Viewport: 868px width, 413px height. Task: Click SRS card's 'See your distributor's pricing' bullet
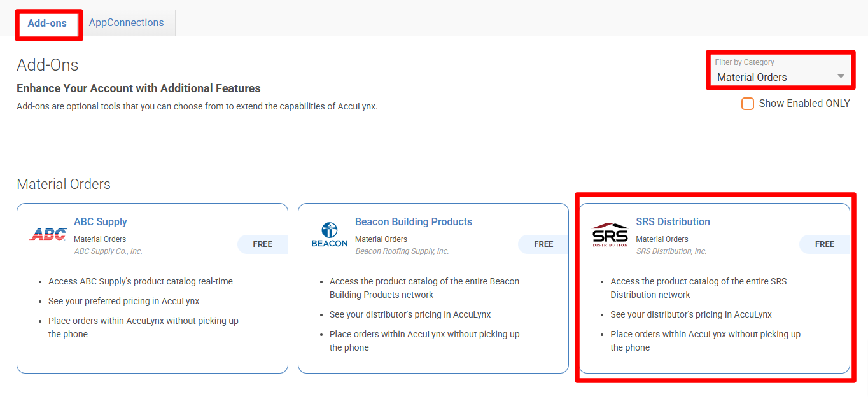pyautogui.click(x=691, y=314)
